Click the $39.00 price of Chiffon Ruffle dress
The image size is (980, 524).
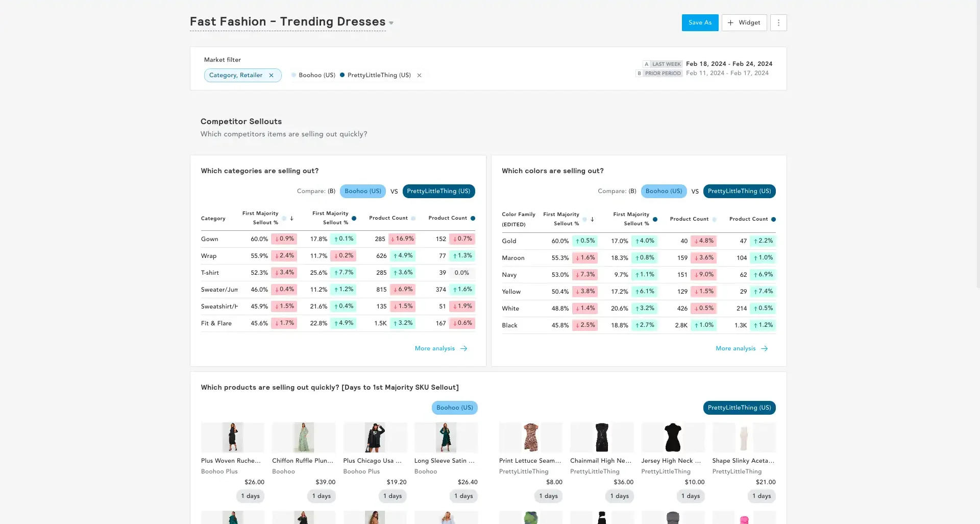point(325,482)
